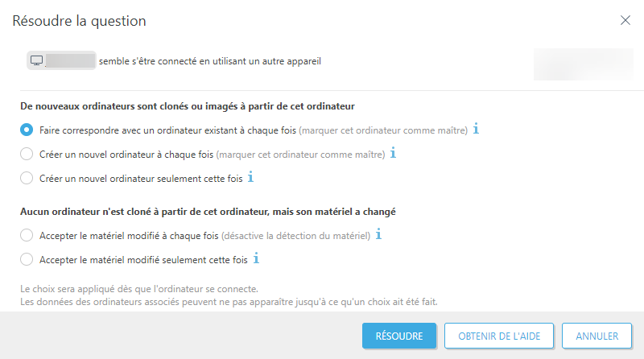
Task: Click info icon beside 'Accepter le matériel modifié à chaque fois'
Action: coord(378,235)
